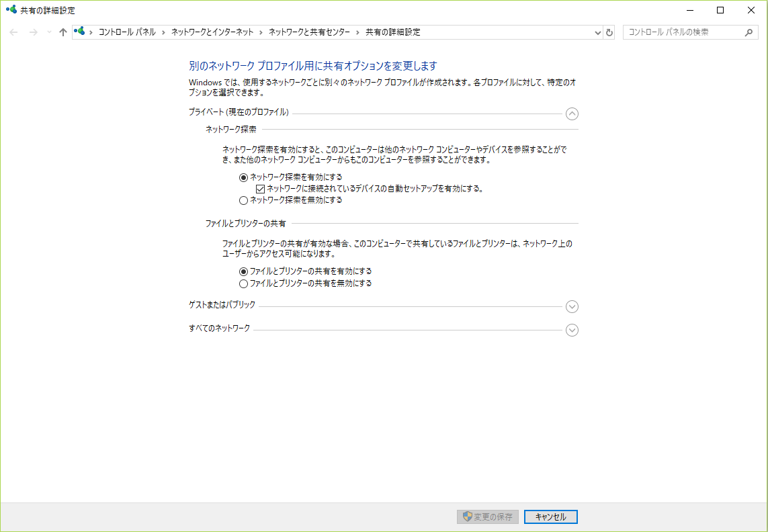Click the UAC shield icon on 変更の保存
This screenshot has height=532, width=768.
tap(468, 517)
